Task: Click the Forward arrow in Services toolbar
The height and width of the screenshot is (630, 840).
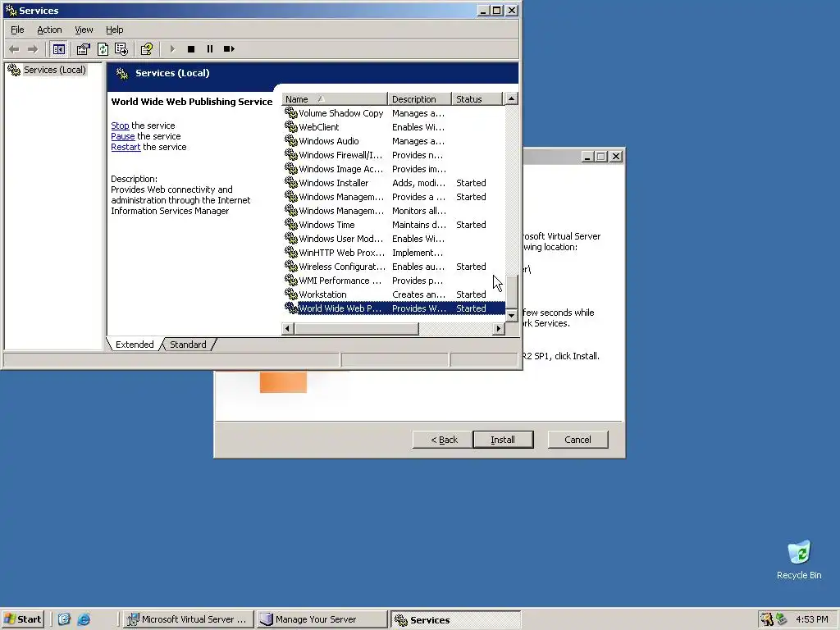Action: click(33, 49)
